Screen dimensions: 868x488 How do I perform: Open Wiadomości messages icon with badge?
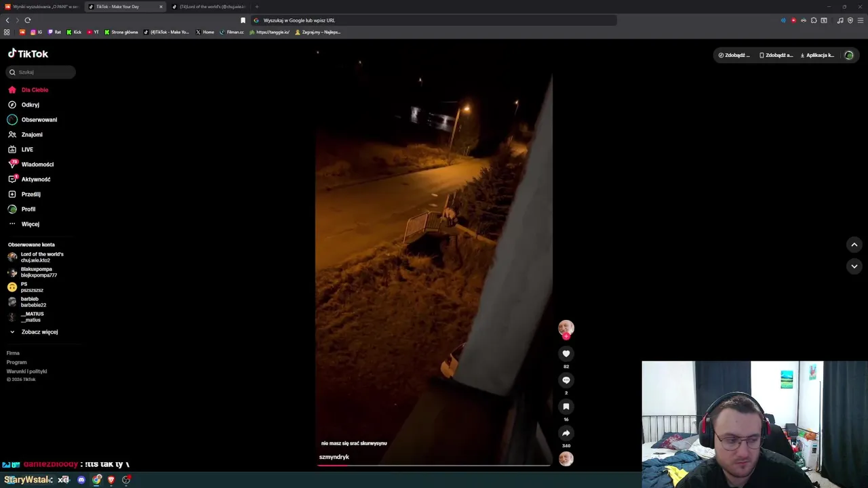click(x=12, y=164)
